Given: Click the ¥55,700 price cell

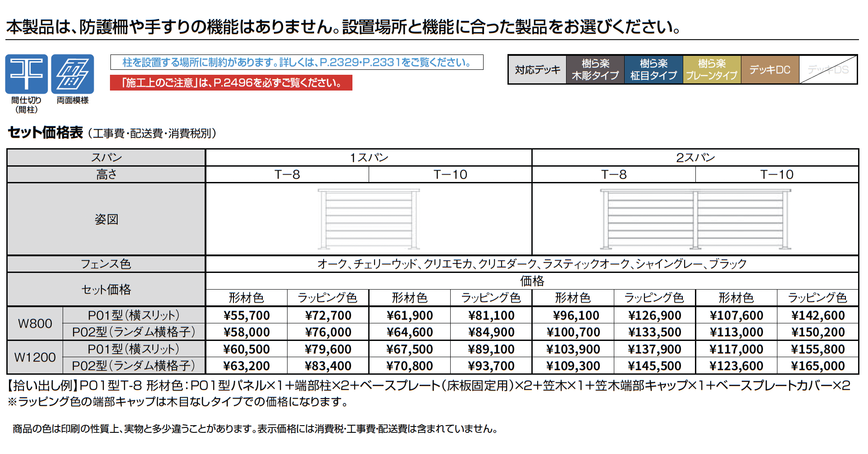Looking at the screenshot, I should 247,315.
